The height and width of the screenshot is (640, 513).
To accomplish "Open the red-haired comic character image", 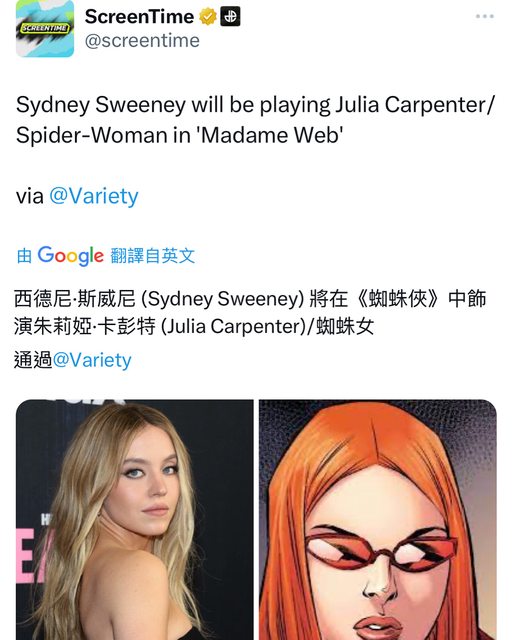I will point(378,520).
